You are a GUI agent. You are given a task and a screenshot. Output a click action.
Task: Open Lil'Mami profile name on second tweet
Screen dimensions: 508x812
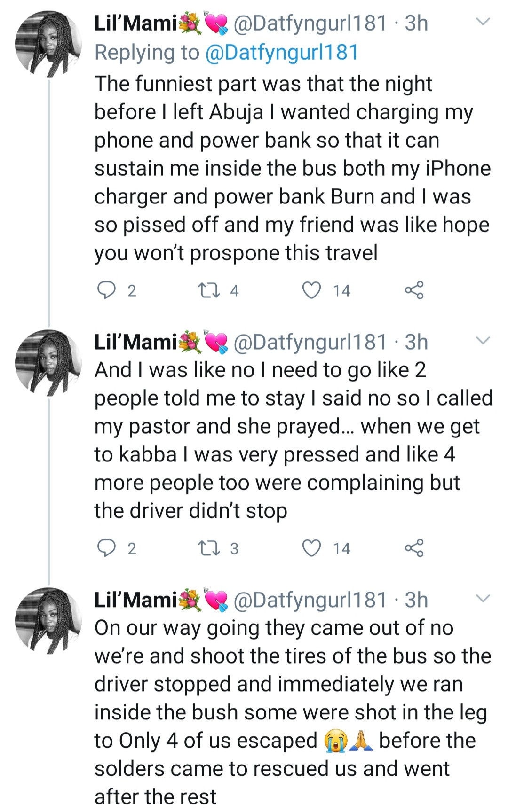(135, 342)
